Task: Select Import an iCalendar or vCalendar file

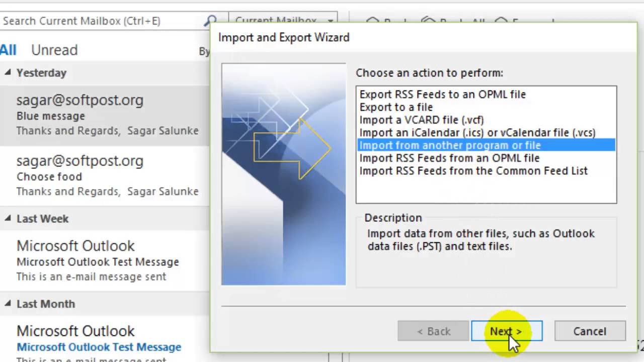Action: (477, 133)
